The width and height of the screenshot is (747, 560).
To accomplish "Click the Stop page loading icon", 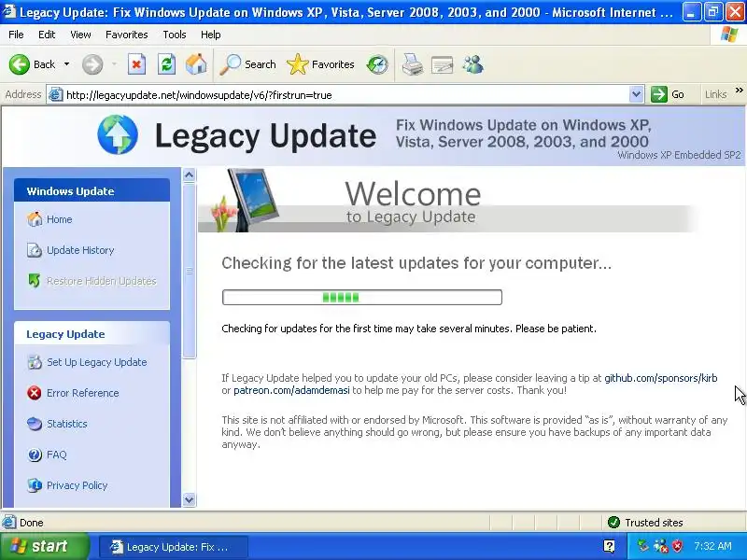I will point(136,64).
